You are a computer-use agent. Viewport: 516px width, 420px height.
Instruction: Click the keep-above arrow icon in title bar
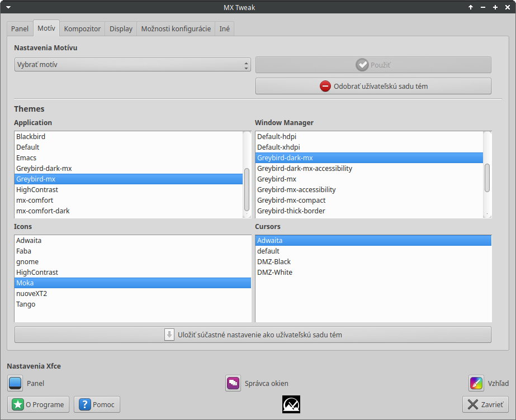point(471,7)
